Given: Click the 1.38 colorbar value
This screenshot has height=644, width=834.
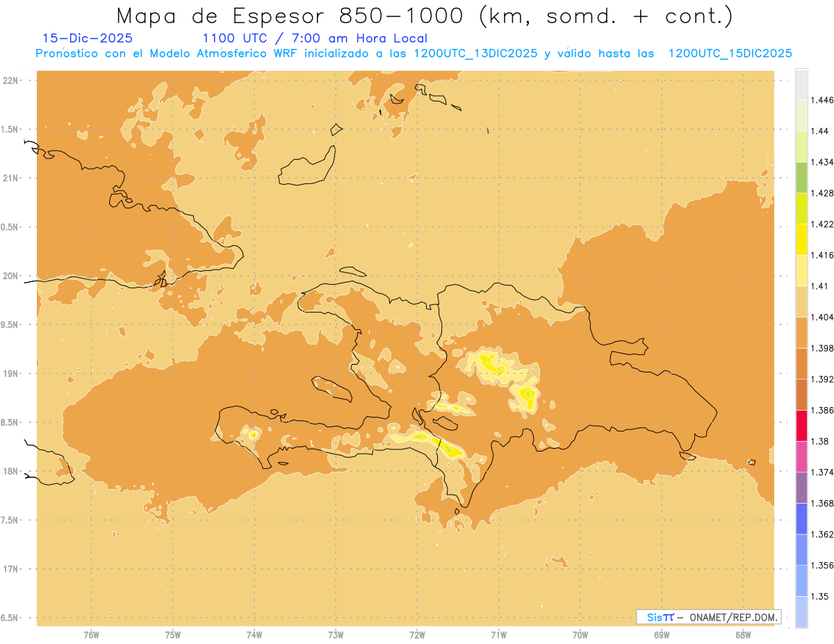Looking at the screenshot, I should tap(819, 441).
